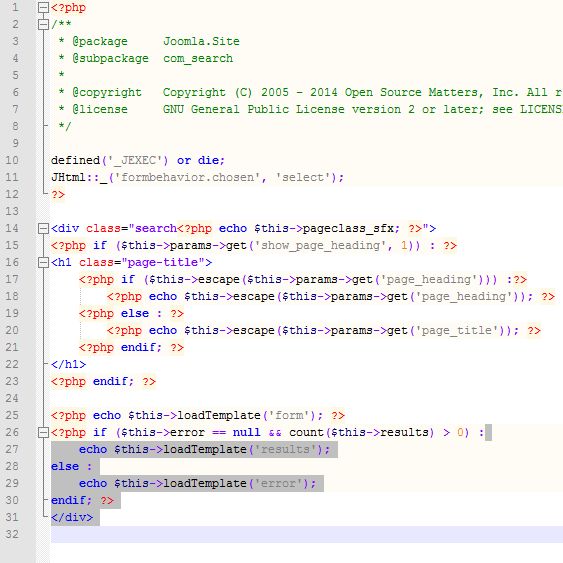Click "endif;" on line 23

click(x=113, y=381)
